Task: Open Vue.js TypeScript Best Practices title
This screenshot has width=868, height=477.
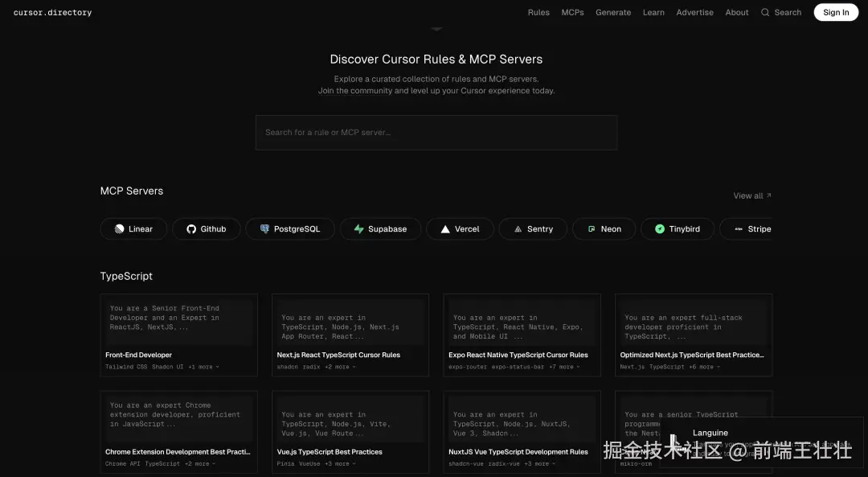Action: click(x=330, y=451)
